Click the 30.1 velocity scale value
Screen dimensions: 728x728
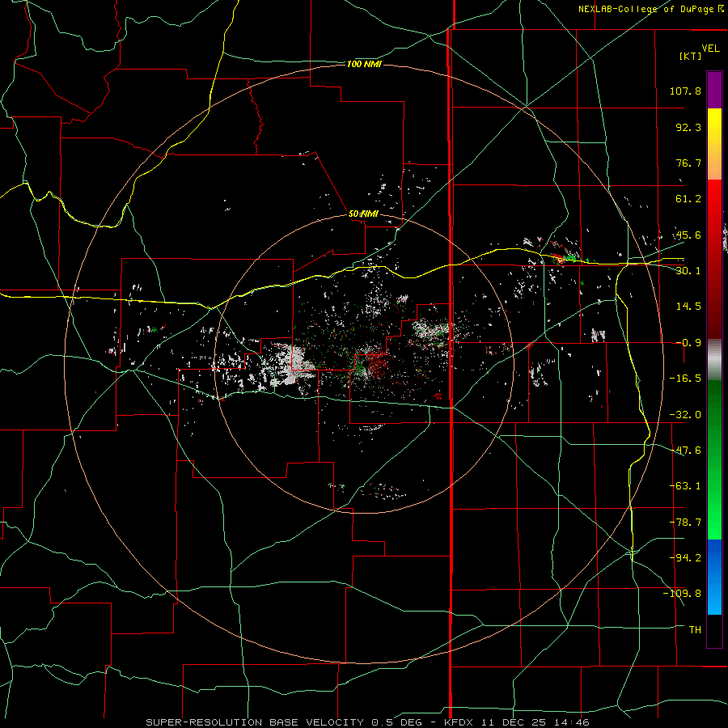coord(688,271)
